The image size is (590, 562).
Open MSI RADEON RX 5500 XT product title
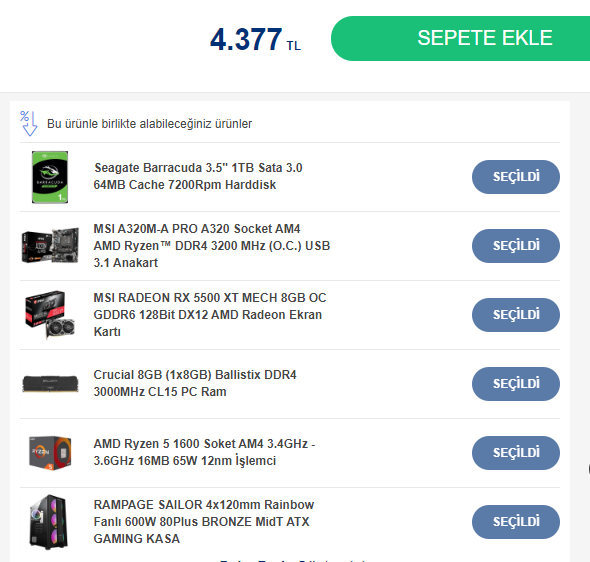click(x=210, y=314)
